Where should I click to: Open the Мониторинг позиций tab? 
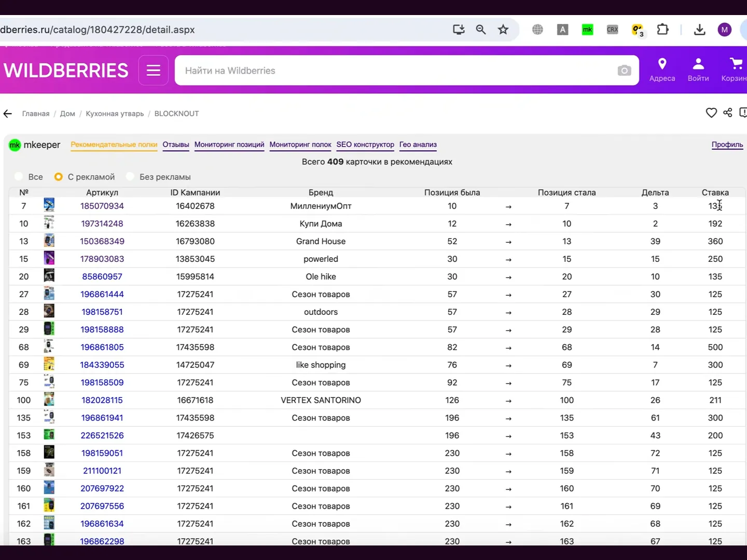pos(229,145)
